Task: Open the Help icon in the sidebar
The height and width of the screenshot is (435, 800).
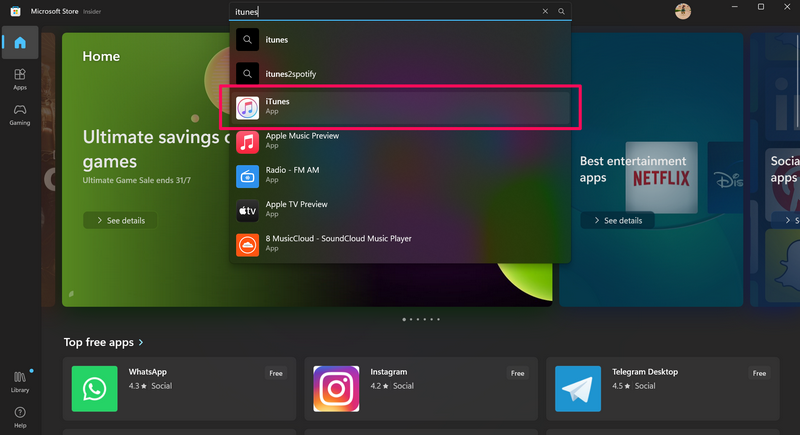Action: (x=20, y=415)
